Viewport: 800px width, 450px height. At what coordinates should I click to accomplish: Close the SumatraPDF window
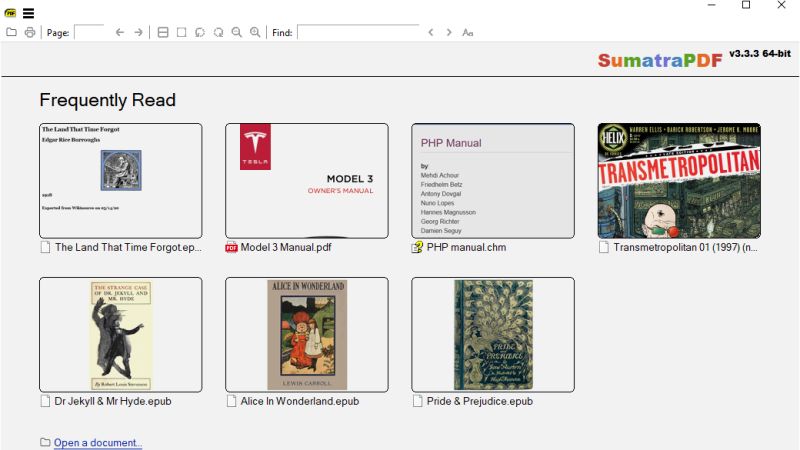[781, 5]
